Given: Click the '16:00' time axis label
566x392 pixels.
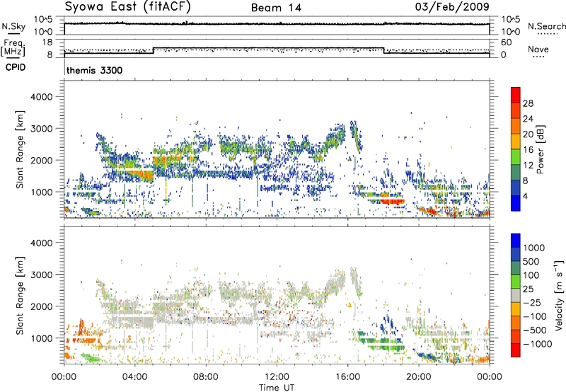Looking at the screenshot, I should click(347, 377).
